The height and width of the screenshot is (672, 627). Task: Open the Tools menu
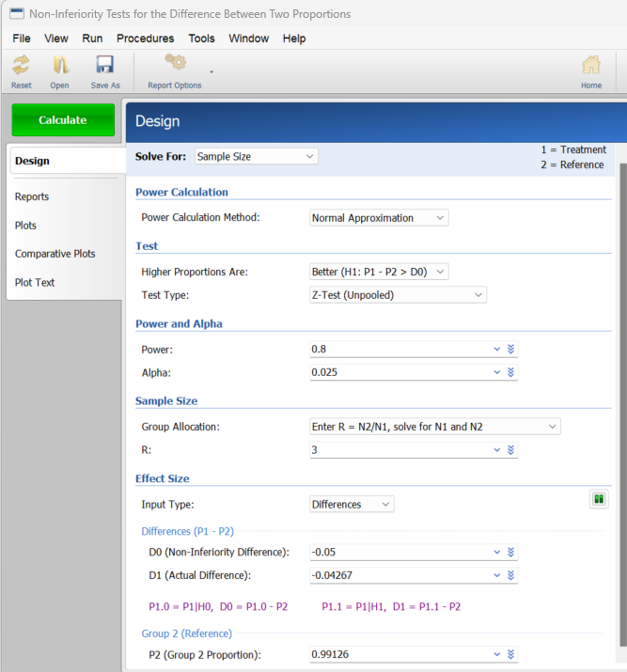coord(201,39)
